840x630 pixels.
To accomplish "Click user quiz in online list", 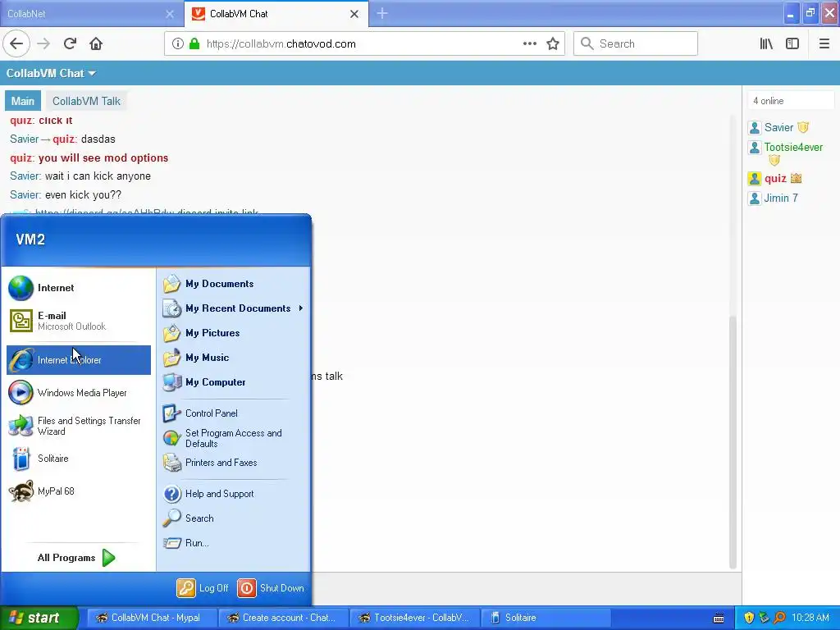I will click(x=775, y=178).
